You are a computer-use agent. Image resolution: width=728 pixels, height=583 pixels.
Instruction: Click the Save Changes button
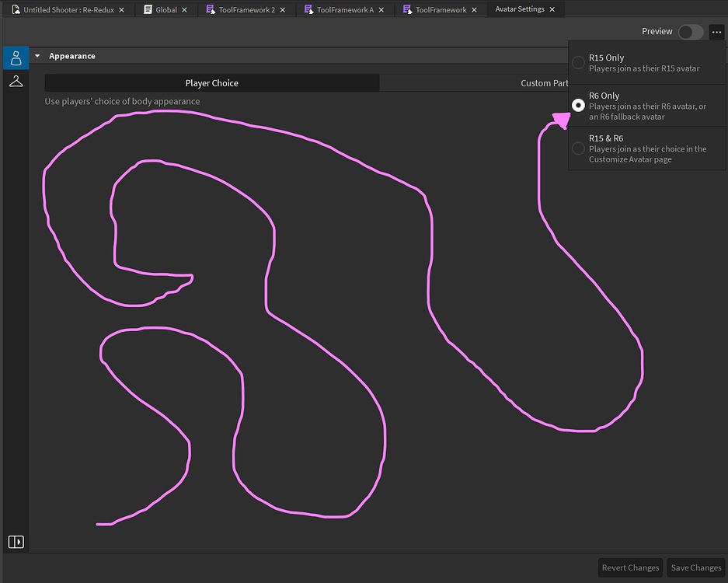pos(695,567)
